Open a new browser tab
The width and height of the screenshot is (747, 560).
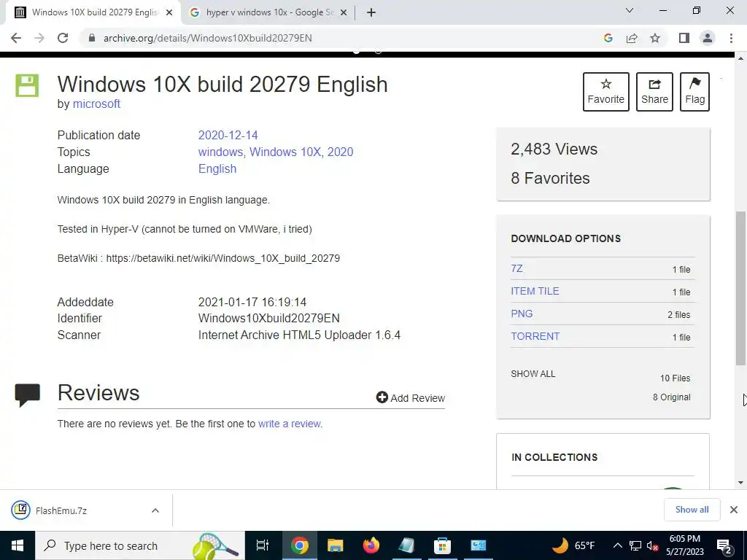point(371,12)
